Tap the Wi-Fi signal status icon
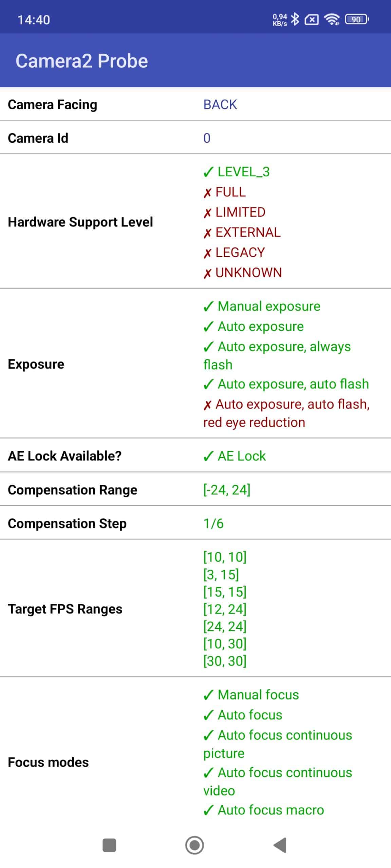This screenshot has width=391, height=868. tap(332, 20)
